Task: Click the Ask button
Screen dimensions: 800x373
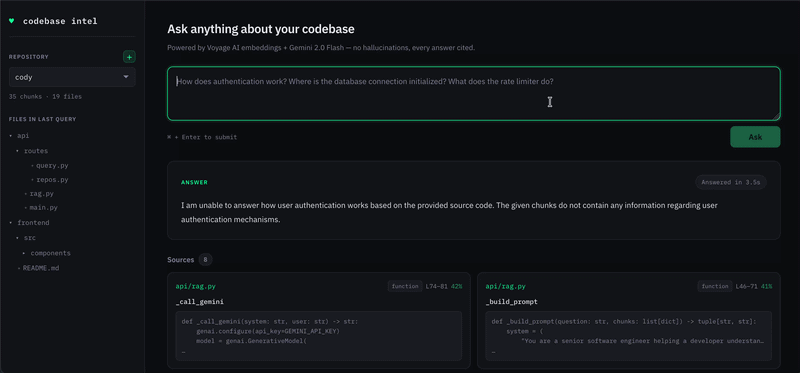Action: tap(755, 137)
